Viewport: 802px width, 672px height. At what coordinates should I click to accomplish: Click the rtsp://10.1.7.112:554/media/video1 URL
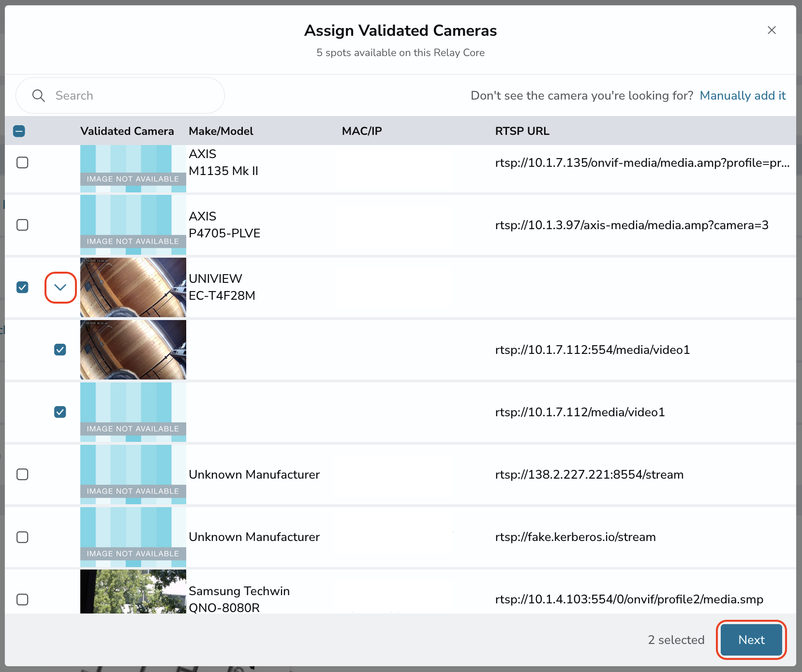point(593,350)
